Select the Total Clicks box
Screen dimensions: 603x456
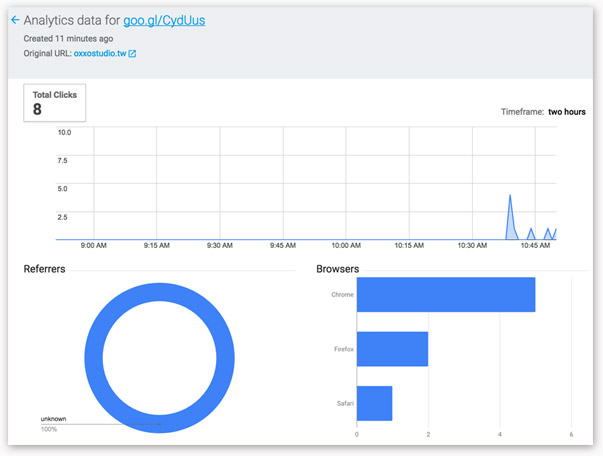point(55,103)
